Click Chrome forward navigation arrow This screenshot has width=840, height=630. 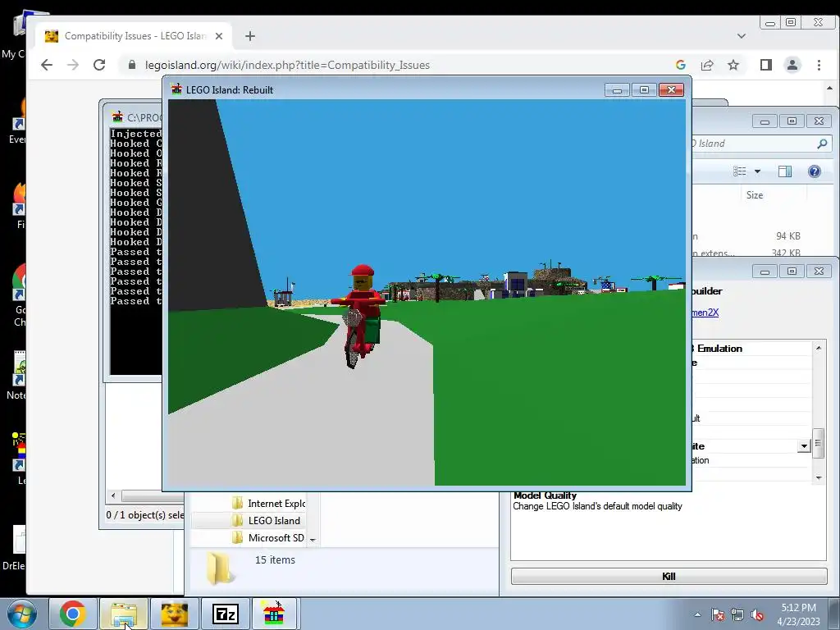(x=73, y=65)
